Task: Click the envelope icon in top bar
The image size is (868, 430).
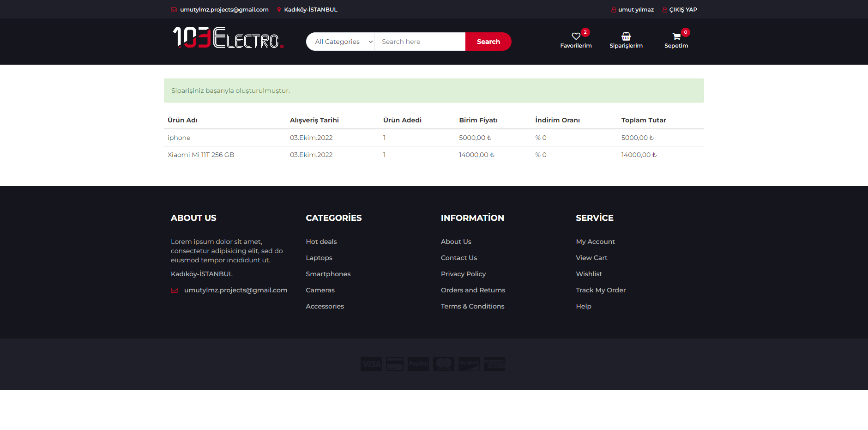Action: [174, 10]
